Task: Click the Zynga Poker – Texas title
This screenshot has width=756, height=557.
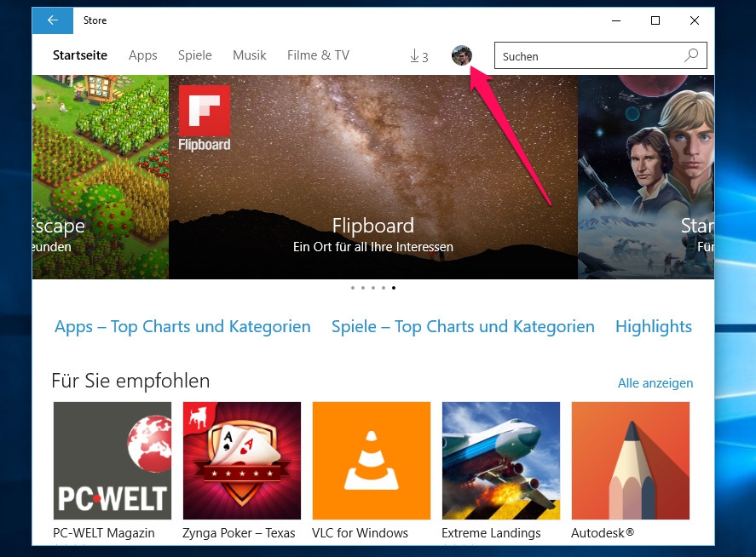Action: click(x=239, y=533)
